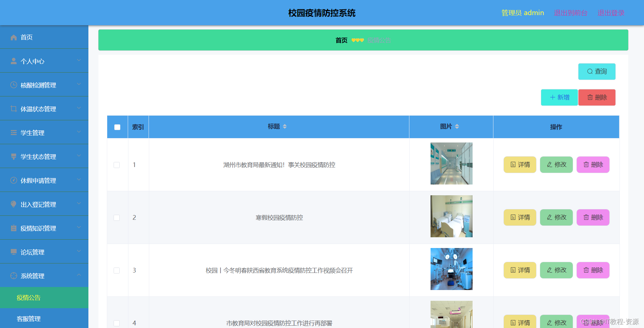Click the bulb icon next to 出入登记管理
Viewport: 644px width, 328px height.
tap(13, 204)
